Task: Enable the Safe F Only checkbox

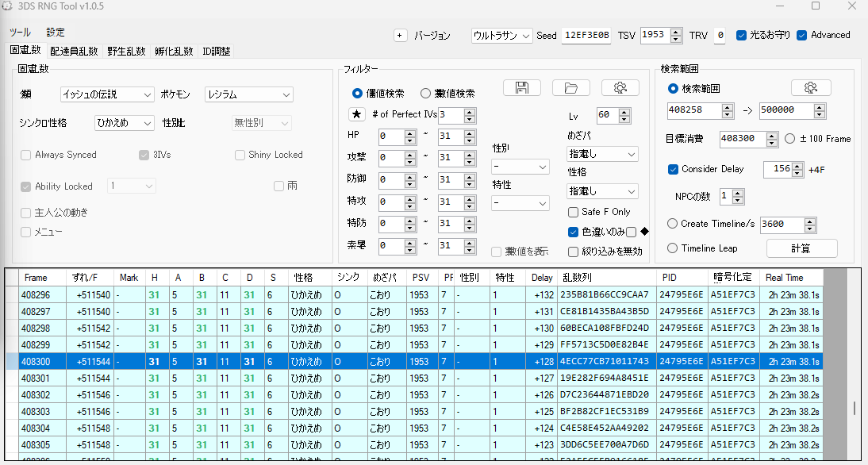Action: [x=573, y=212]
